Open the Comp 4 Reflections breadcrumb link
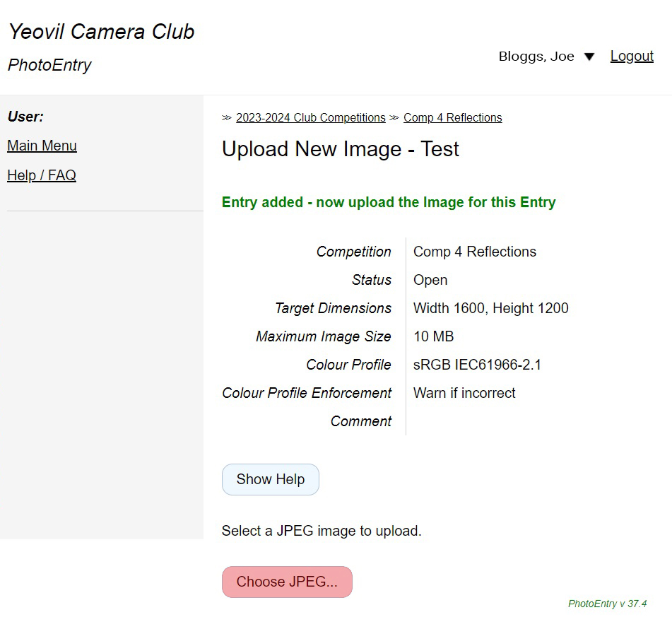The image size is (672, 617). 452,118
